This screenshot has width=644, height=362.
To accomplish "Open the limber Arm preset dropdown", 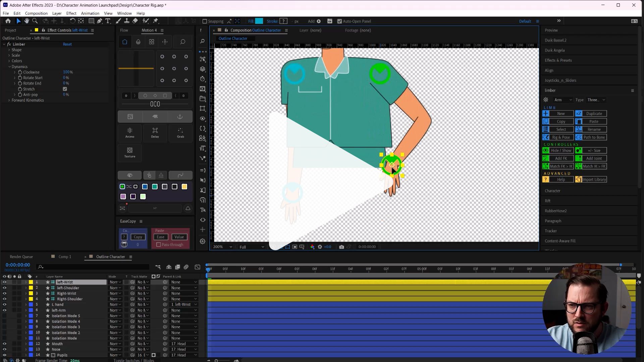I will tap(563, 100).
